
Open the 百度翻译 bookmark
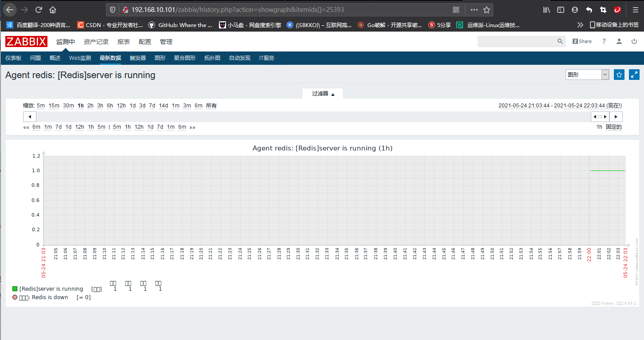pyautogui.click(x=39, y=25)
